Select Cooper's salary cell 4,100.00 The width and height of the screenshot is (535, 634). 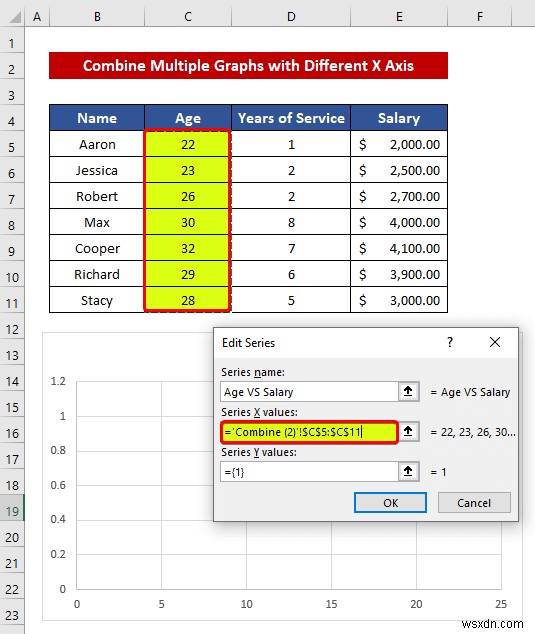(399, 248)
